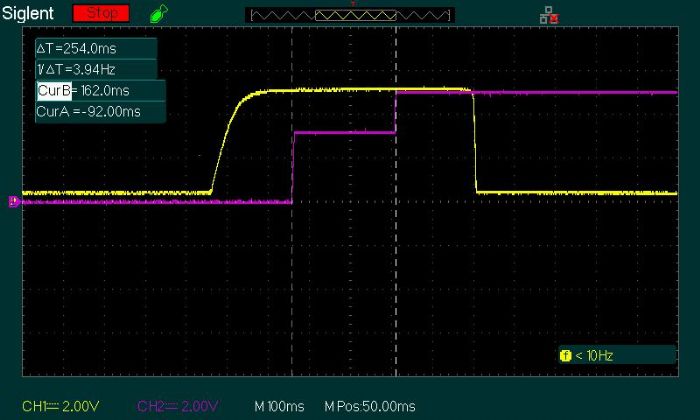The width and height of the screenshot is (700, 420).
Task: Click the network disconnected icon
Action: [x=548, y=15]
